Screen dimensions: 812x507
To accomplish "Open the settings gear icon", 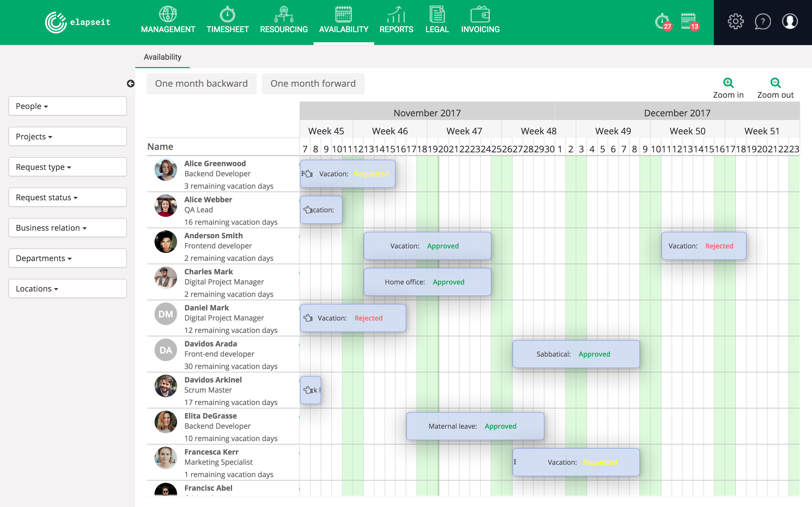I will click(x=736, y=22).
